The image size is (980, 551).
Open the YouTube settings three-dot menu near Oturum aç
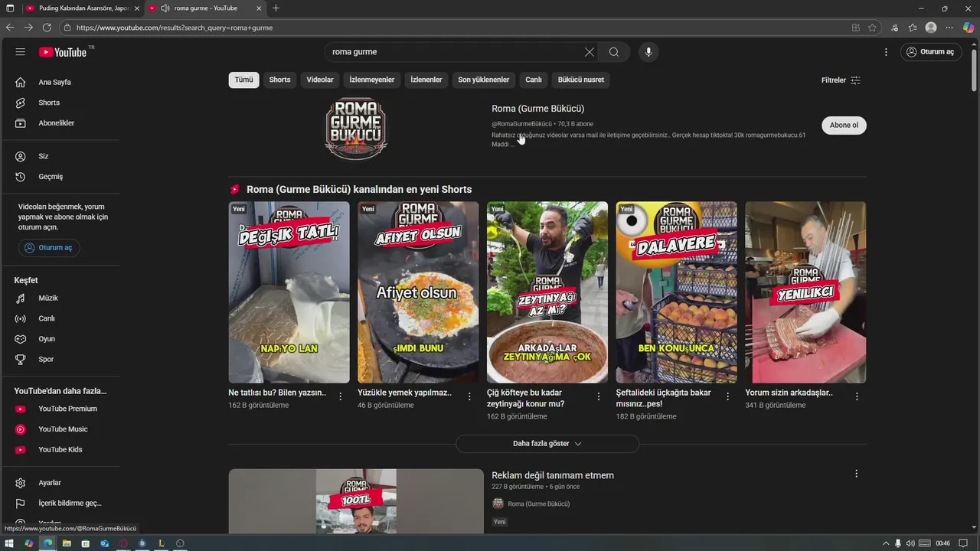(x=886, y=52)
